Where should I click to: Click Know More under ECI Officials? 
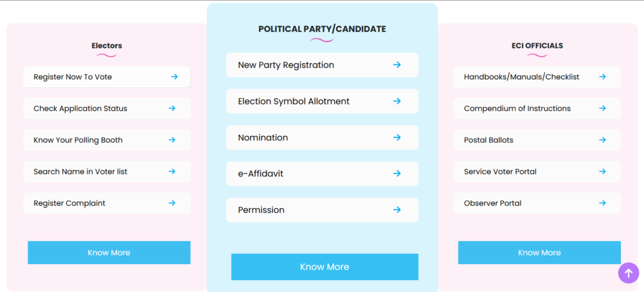pos(539,252)
